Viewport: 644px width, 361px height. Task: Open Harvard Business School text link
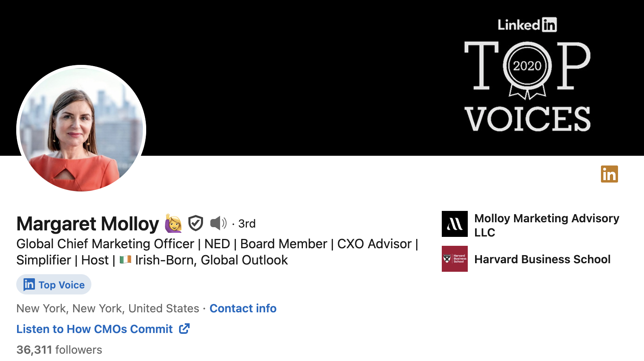tap(542, 259)
